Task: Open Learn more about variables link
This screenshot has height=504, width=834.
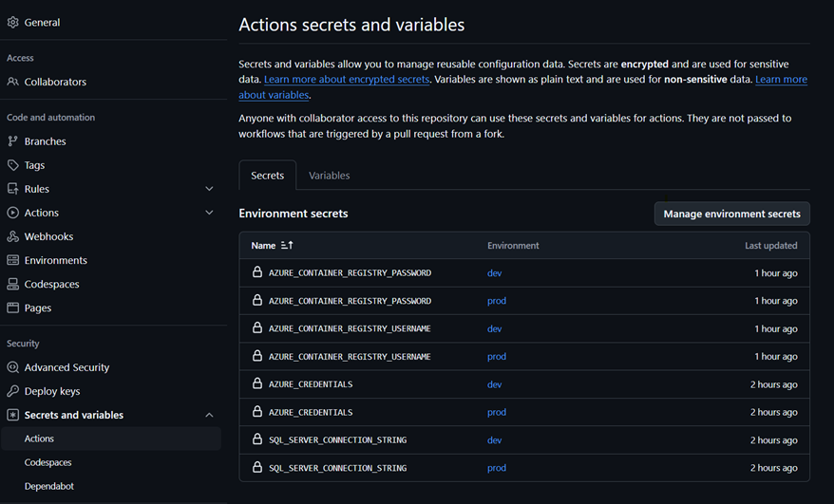Action: coord(782,79)
